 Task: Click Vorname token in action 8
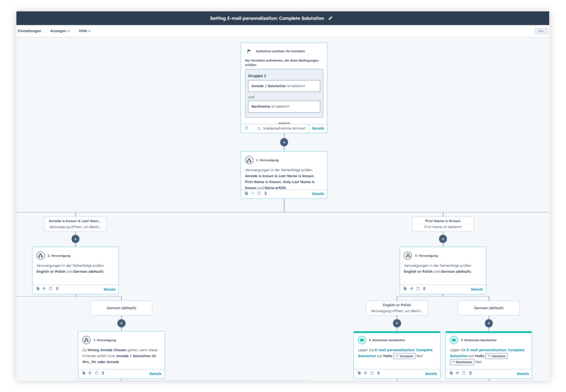point(404,356)
